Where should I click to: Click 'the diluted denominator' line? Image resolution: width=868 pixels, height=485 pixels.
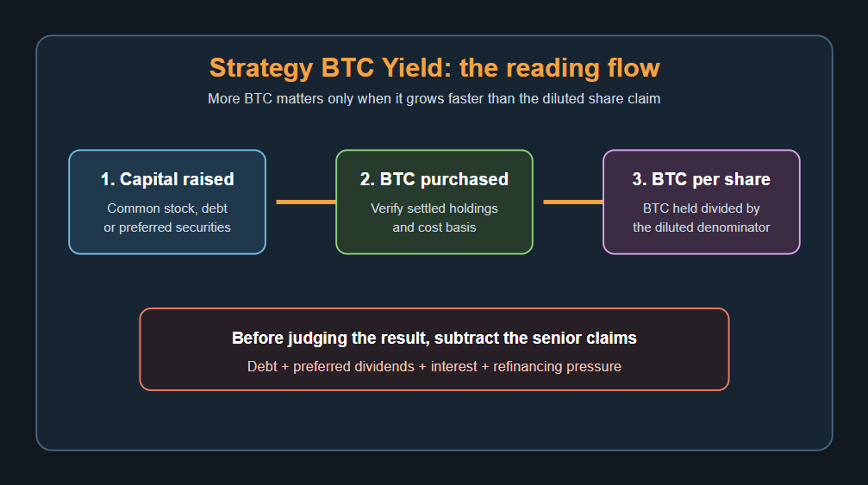702,227
